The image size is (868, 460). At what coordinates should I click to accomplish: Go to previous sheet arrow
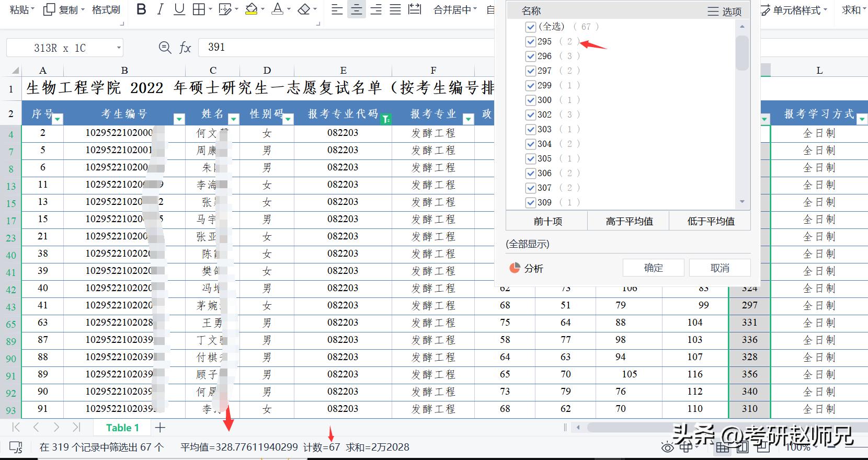click(36, 428)
